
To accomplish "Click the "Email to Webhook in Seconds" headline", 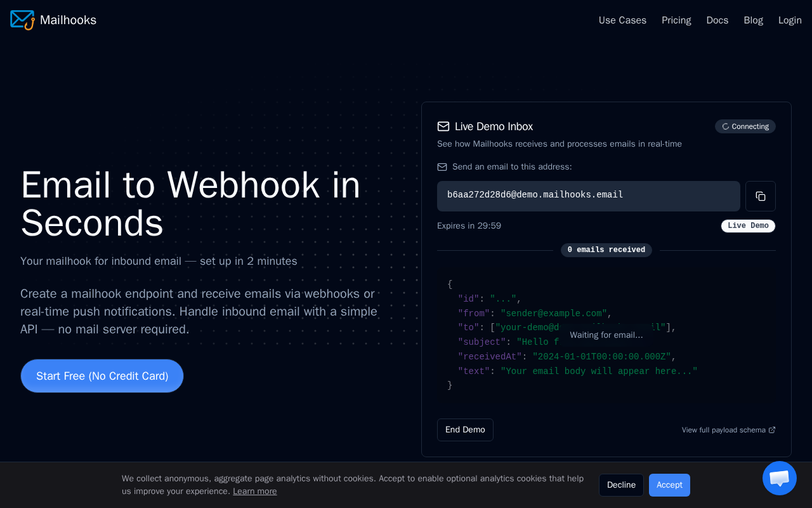I will (190, 204).
